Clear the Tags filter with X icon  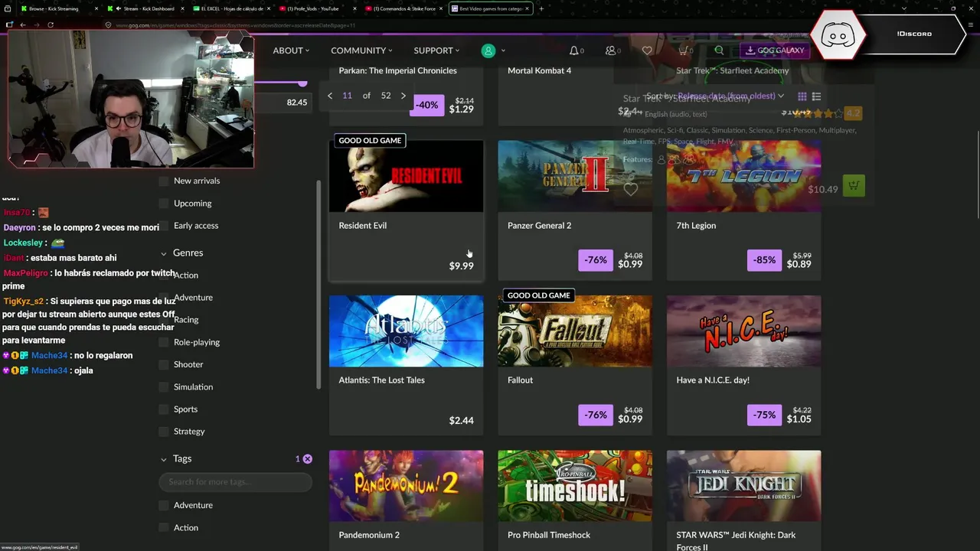click(307, 458)
